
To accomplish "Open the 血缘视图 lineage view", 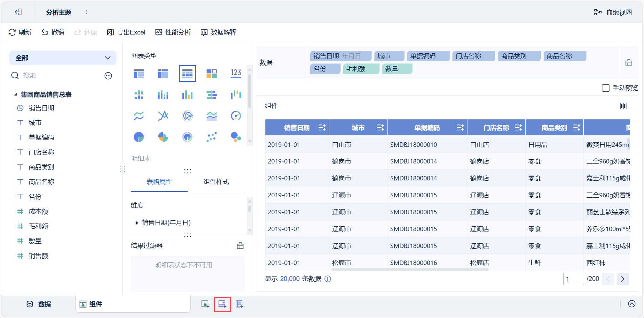I will pos(613,12).
